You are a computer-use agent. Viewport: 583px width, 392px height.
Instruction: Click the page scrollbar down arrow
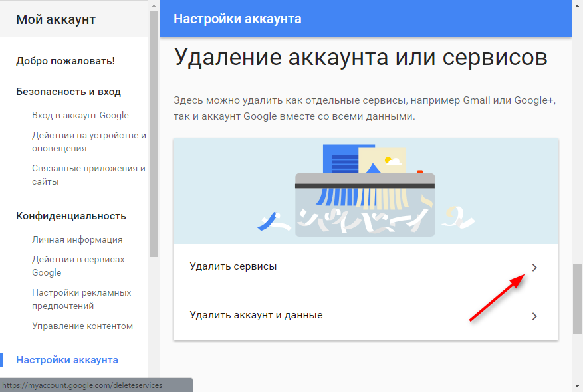pyautogui.click(x=577, y=387)
